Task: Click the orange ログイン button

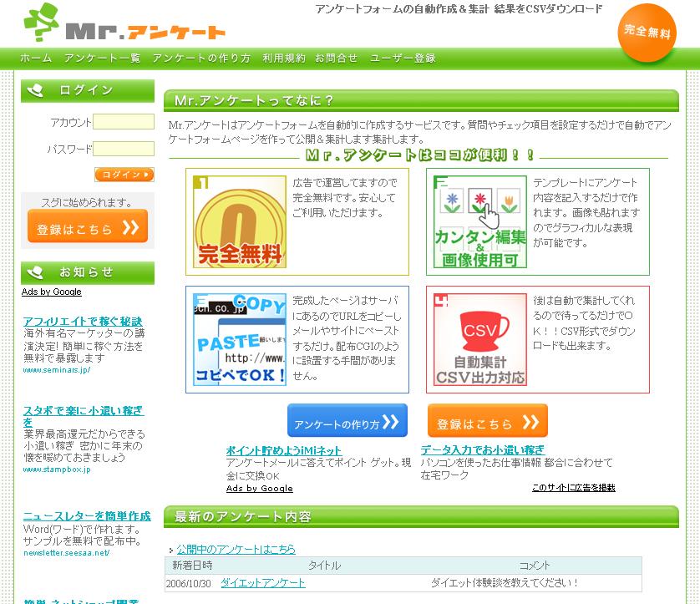Action: tap(124, 175)
